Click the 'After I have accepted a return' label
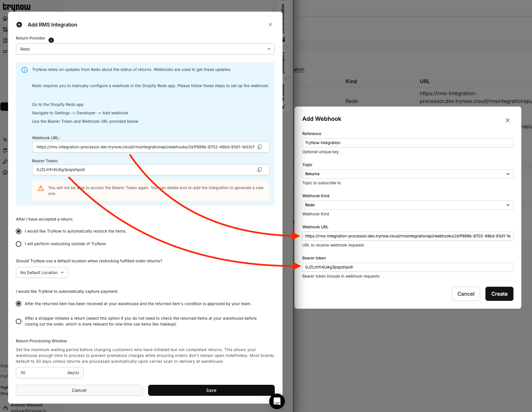Viewport: 532px width, 412px height. [x=44, y=219]
